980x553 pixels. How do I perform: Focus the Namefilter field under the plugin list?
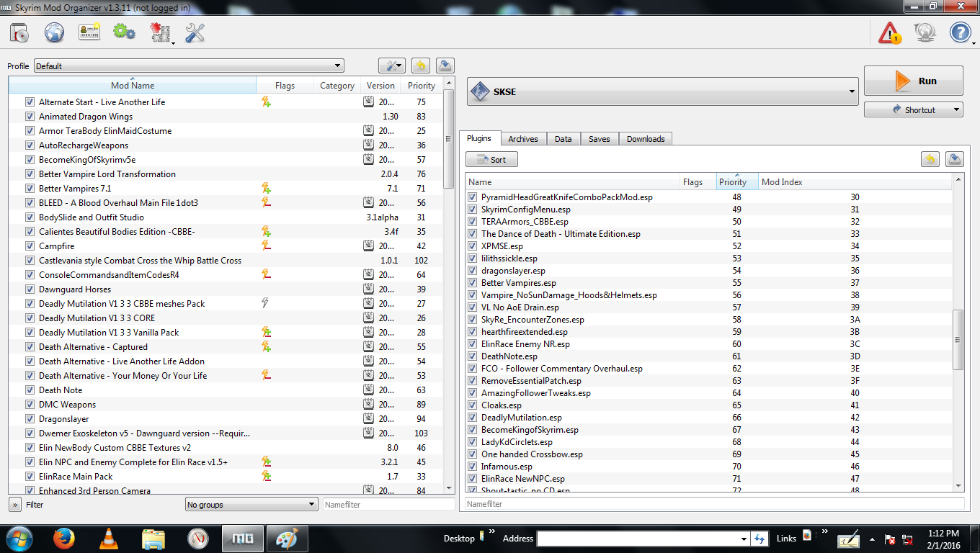coord(714,504)
